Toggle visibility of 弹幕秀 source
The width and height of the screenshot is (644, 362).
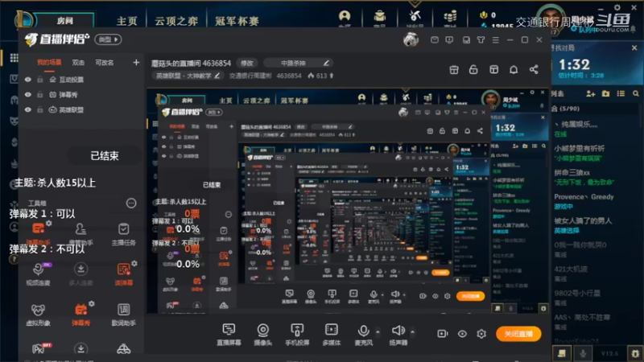pyautogui.click(x=28, y=94)
